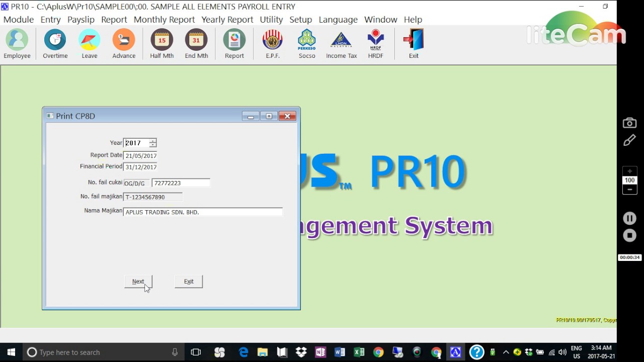Open the Windows Start menu
Image resolution: width=644 pixels, height=362 pixels.
point(11,352)
